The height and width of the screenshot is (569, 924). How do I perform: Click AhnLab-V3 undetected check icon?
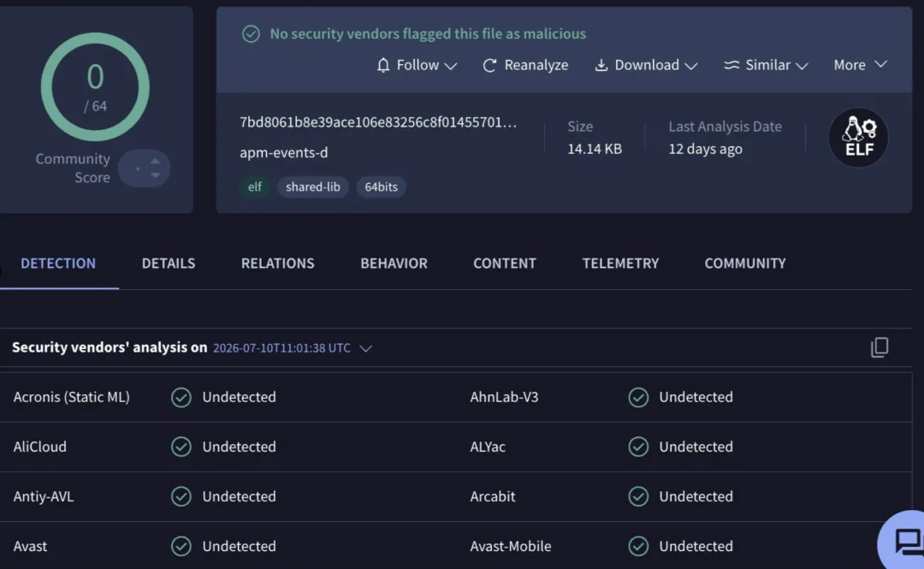(638, 397)
